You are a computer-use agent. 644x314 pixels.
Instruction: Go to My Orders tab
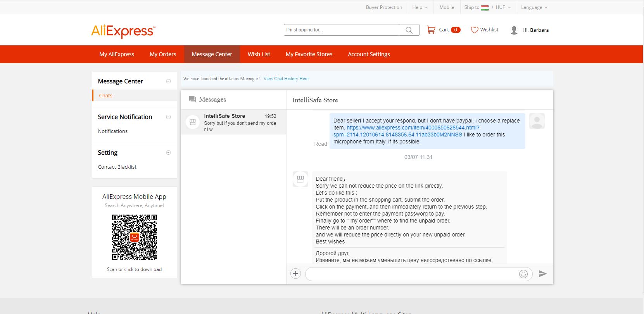[163, 54]
